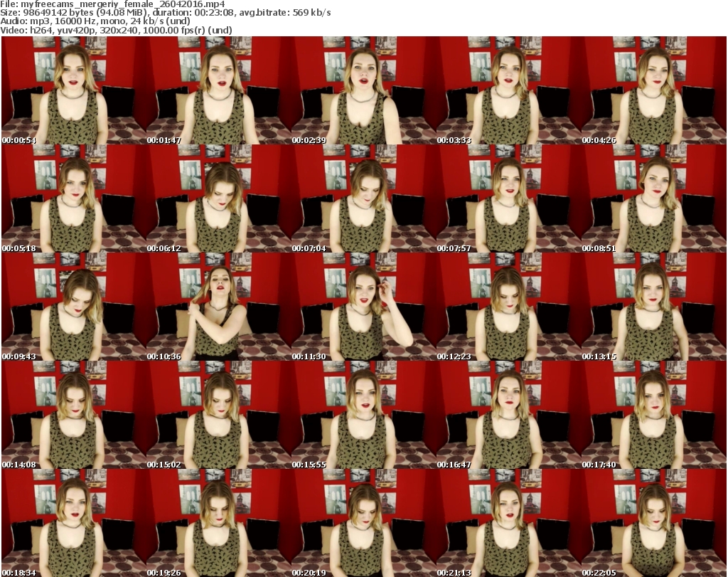
Task: Open the thumbnail frame at 00:05:18
Action: (x=74, y=198)
